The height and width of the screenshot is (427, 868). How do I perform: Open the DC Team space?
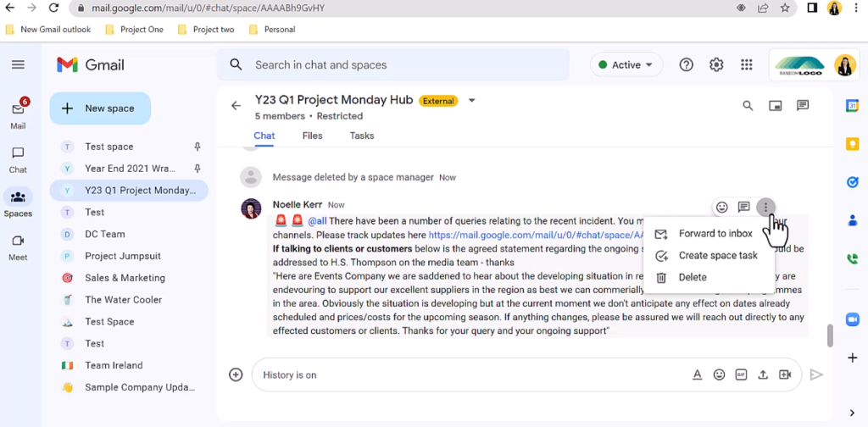click(x=129, y=234)
